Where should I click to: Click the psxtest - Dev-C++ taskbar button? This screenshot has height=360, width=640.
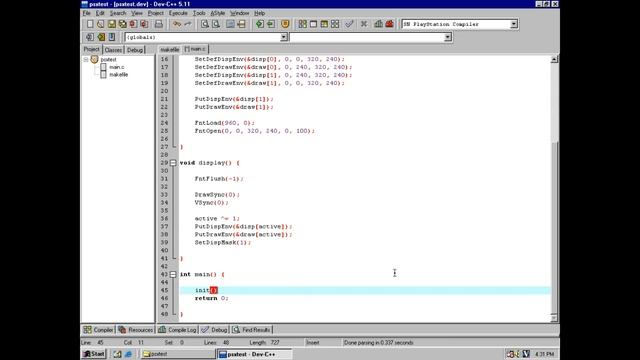[255, 354]
